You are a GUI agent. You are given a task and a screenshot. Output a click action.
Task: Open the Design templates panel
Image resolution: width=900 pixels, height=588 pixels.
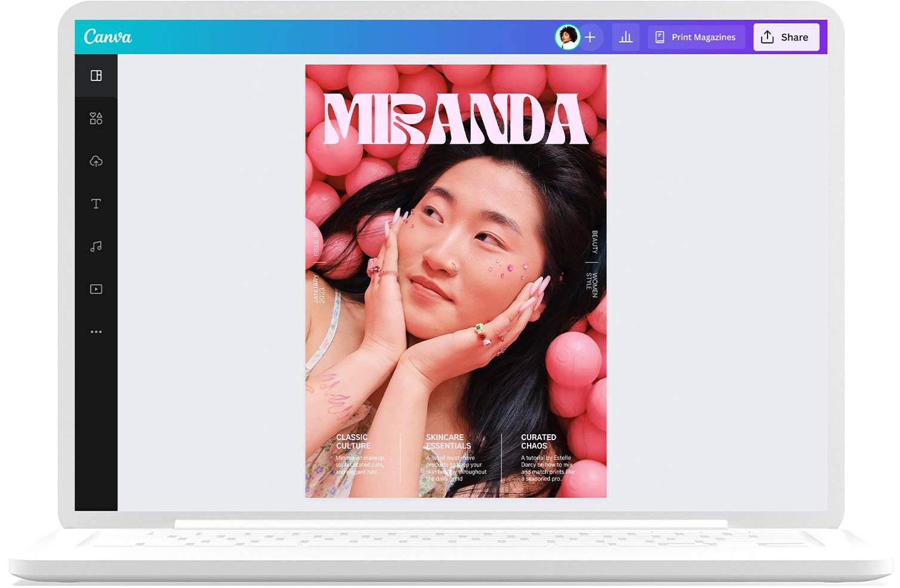point(95,76)
